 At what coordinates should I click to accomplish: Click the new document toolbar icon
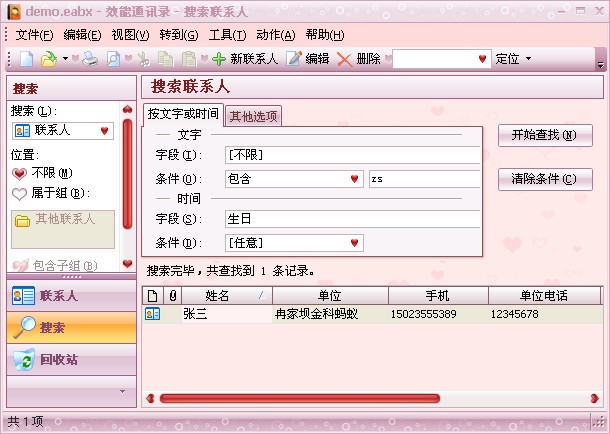(x=27, y=59)
